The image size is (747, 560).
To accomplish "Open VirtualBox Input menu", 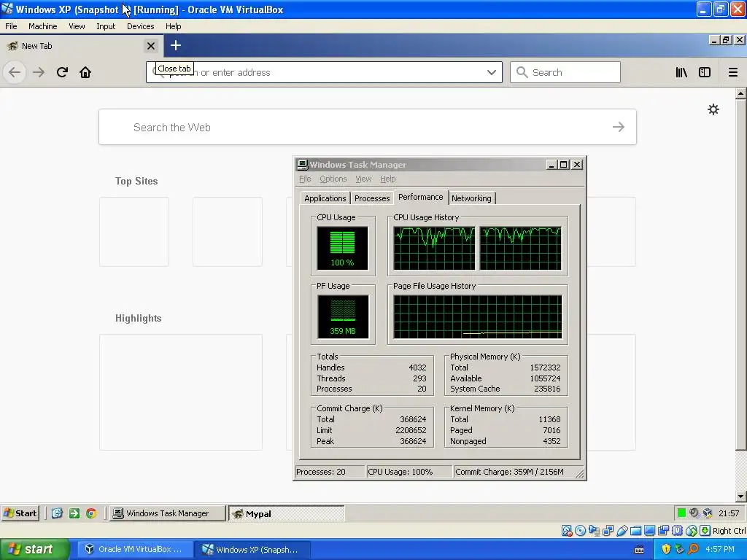I will [106, 26].
